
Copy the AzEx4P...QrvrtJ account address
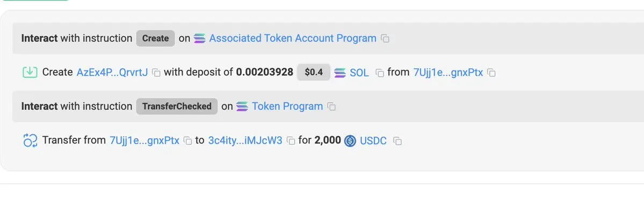(156, 73)
